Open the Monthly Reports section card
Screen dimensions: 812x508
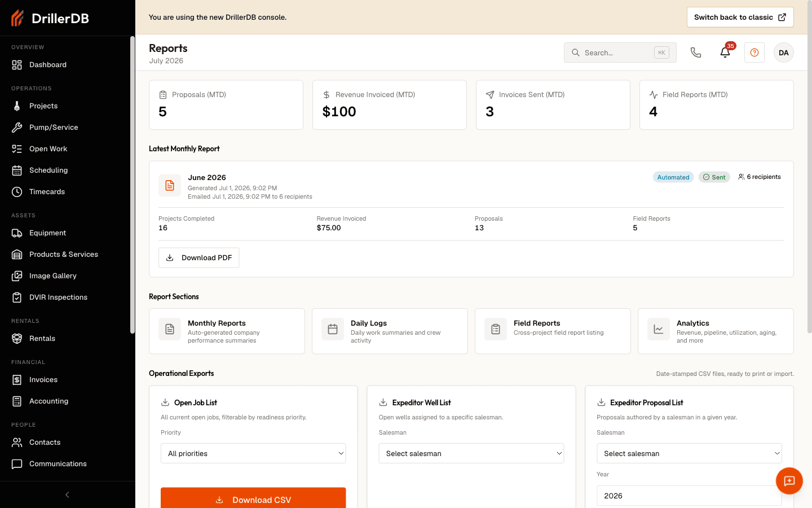[227, 331]
